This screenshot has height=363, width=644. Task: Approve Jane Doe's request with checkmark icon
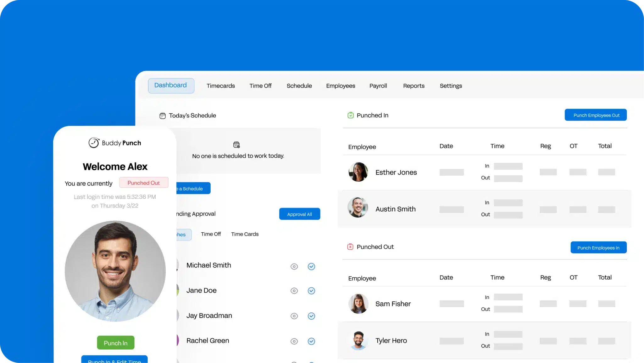[x=311, y=291]
